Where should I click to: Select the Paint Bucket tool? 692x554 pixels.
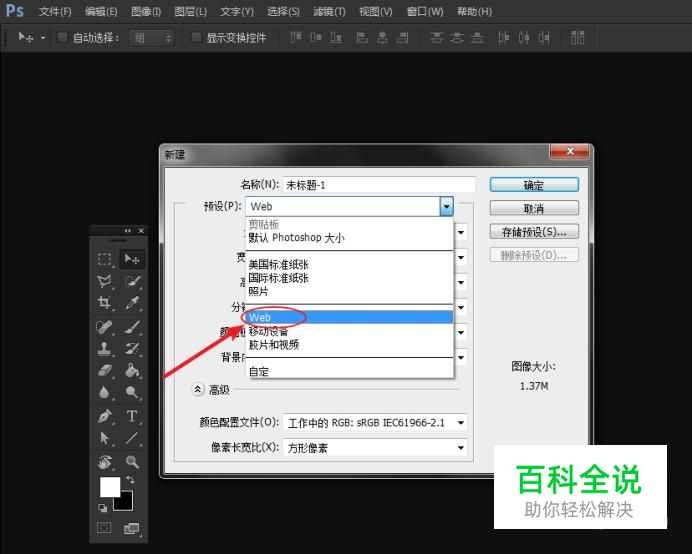pyautogui.click(x=132, y=370)
